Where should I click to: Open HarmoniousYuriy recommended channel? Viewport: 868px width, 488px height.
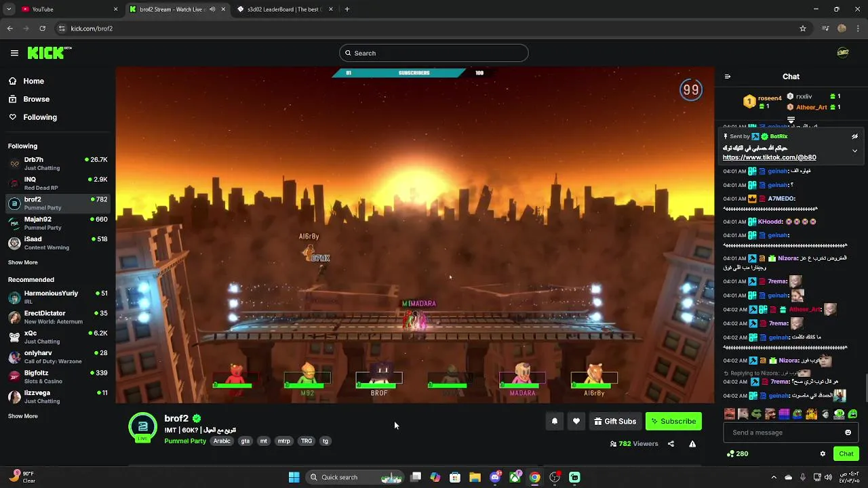coord(58,297)
